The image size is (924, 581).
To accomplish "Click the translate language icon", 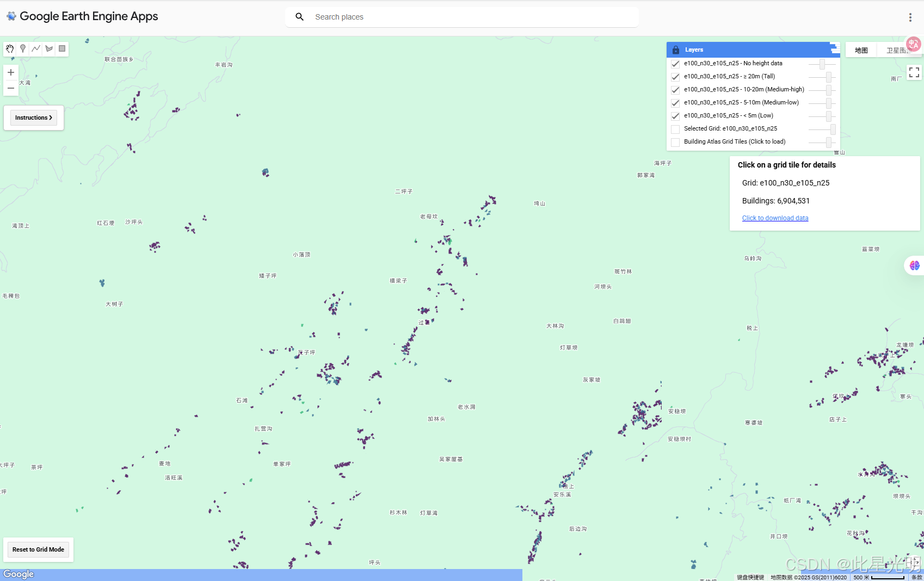I will (914, 44).
